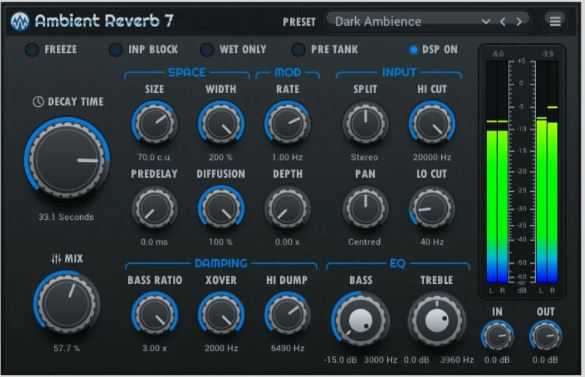Image resolution: width=585 pixels, height=377 pixels.
Task: Click the In gain knob
Action: [497, 335]
